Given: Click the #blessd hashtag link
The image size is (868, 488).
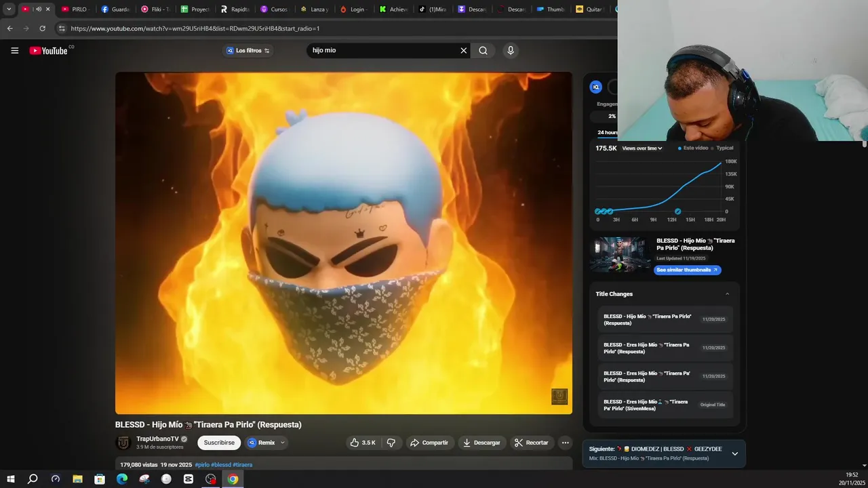Looking at the screenshot, I should 221,465.
